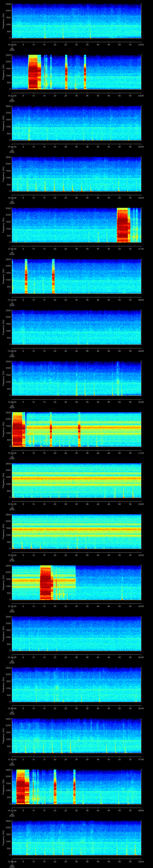Click the 10:27:00 start time label
This screenshot has height=868, width=153.
[12, 300]
